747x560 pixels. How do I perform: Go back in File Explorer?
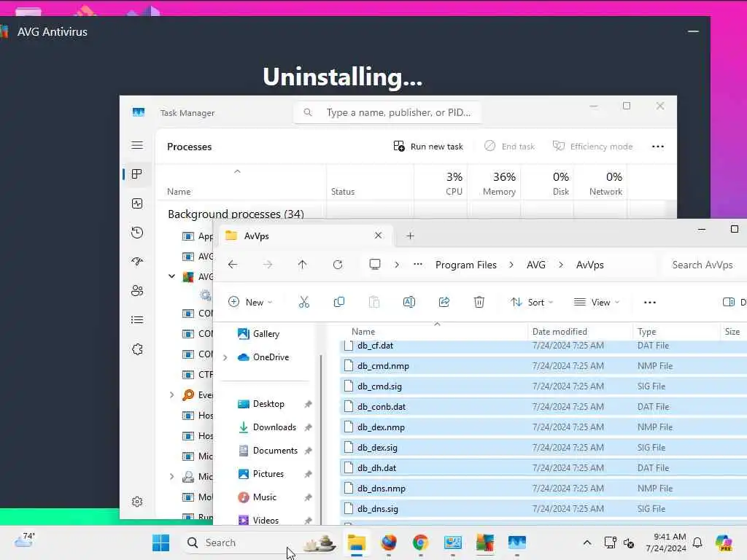(233, 264)
